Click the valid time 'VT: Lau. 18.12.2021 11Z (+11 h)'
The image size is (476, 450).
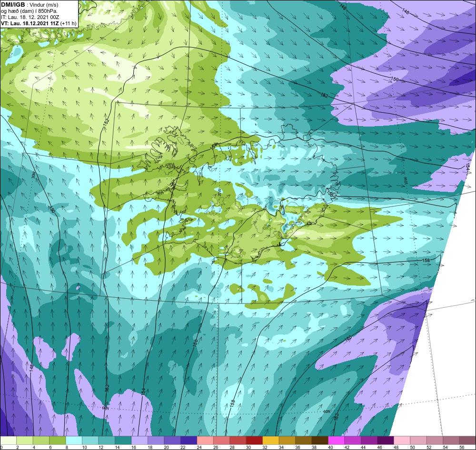39,23
